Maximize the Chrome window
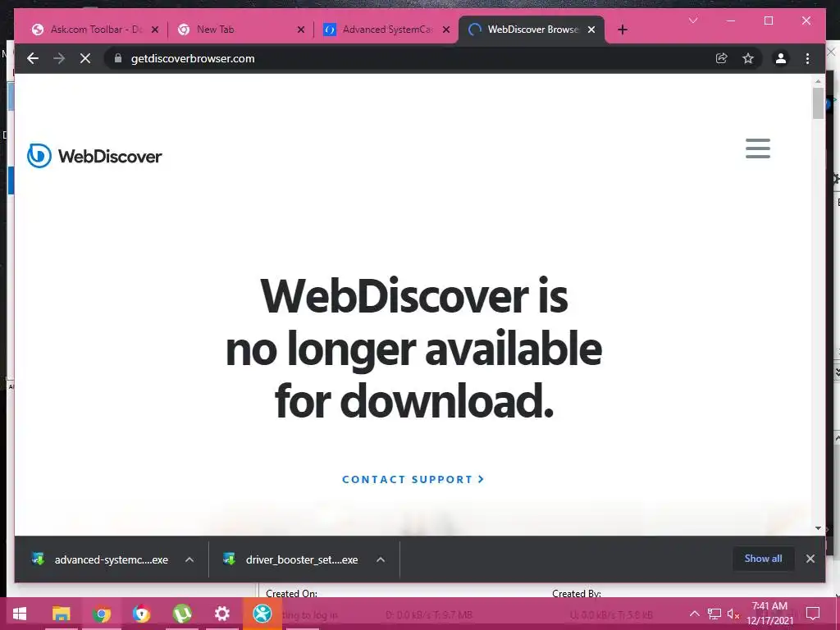Viewport: 840px width, 630px height. pyautogui.click(x=768, y=21)
